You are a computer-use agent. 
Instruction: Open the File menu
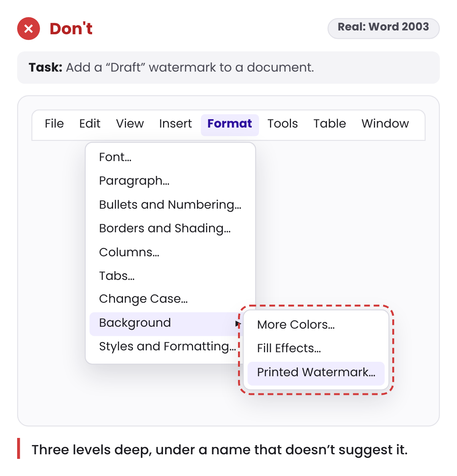tap(54, 124)
